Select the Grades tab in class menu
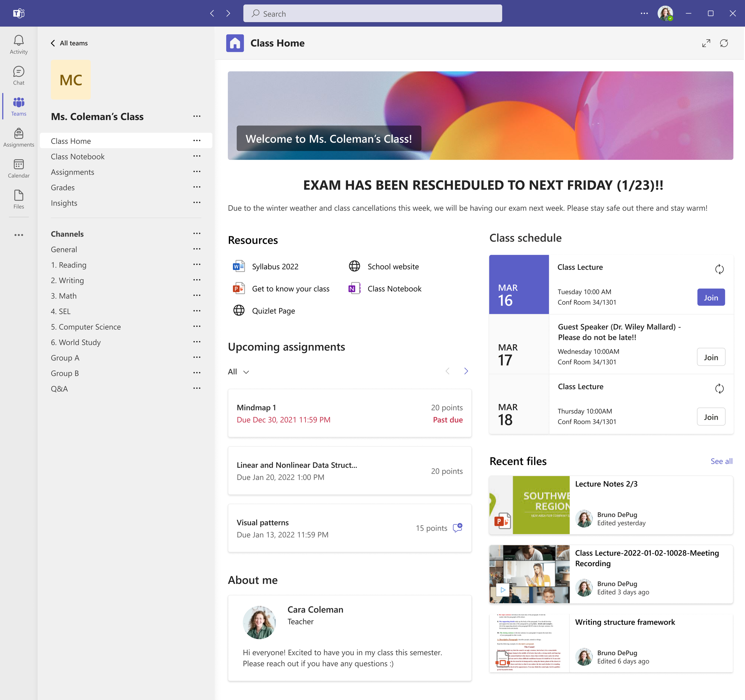Image resolution: width=745 pixels, height=700 pixels. 63,188
